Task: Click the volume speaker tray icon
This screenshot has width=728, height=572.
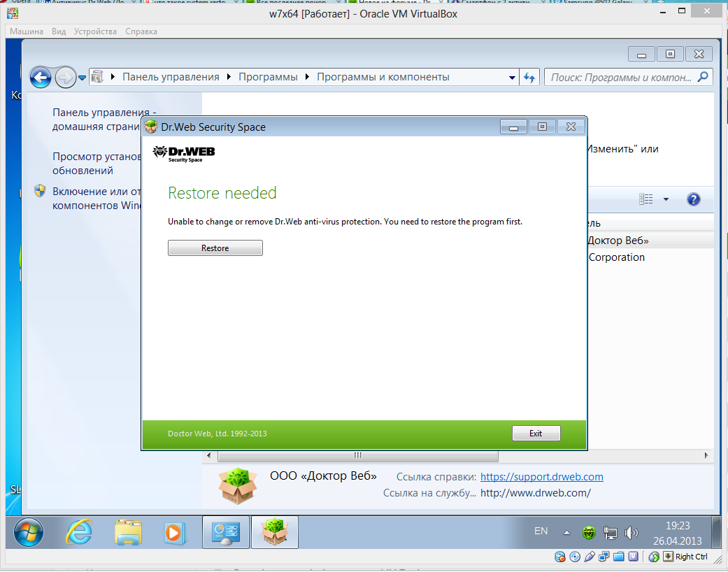Action: click(x=631, y=533)
